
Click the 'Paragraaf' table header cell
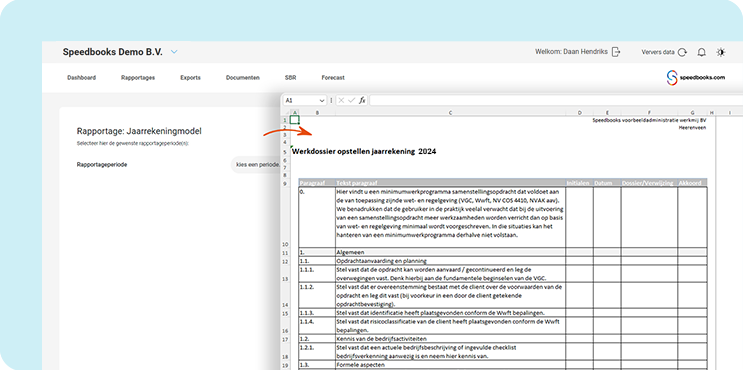[317, 183]
